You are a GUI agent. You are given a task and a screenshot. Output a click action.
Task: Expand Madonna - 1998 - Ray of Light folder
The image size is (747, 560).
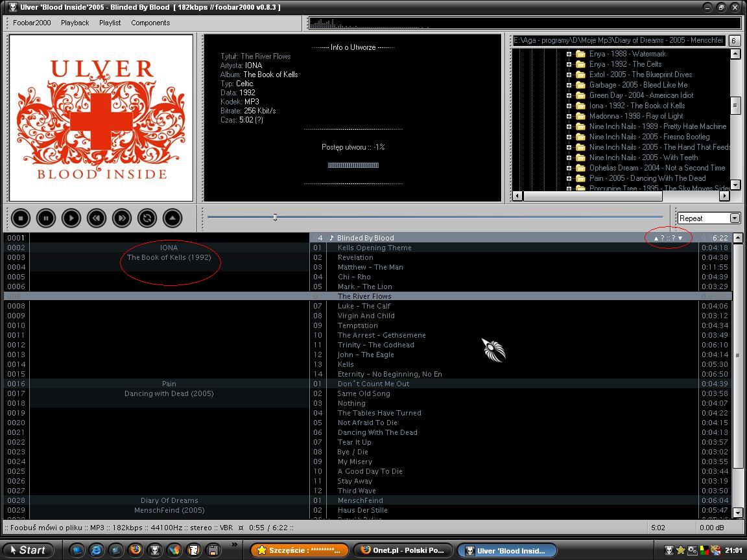569,116
